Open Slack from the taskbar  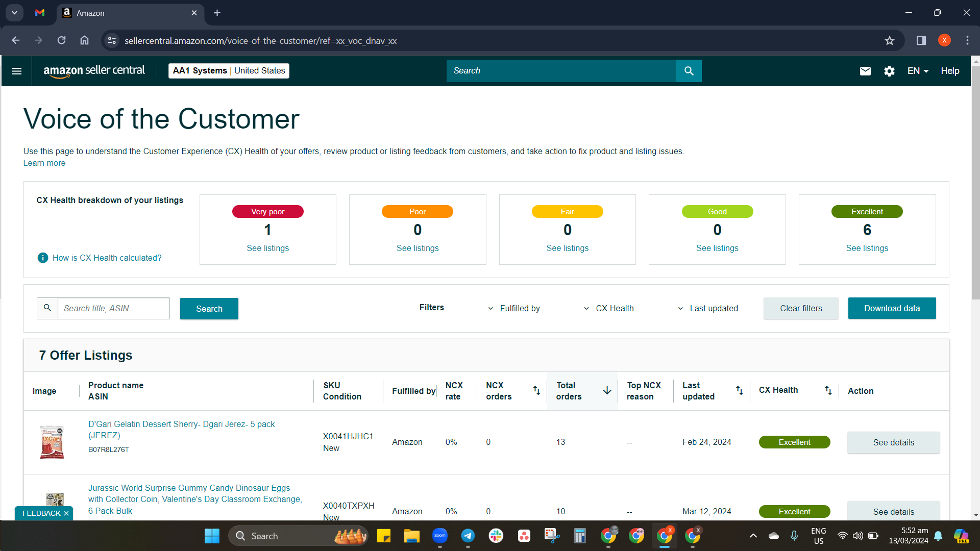pyautogui.click(x=496, y=536)
